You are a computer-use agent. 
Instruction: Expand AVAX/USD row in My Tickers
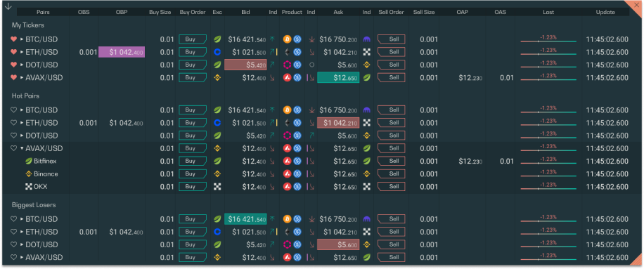point(22,78)
